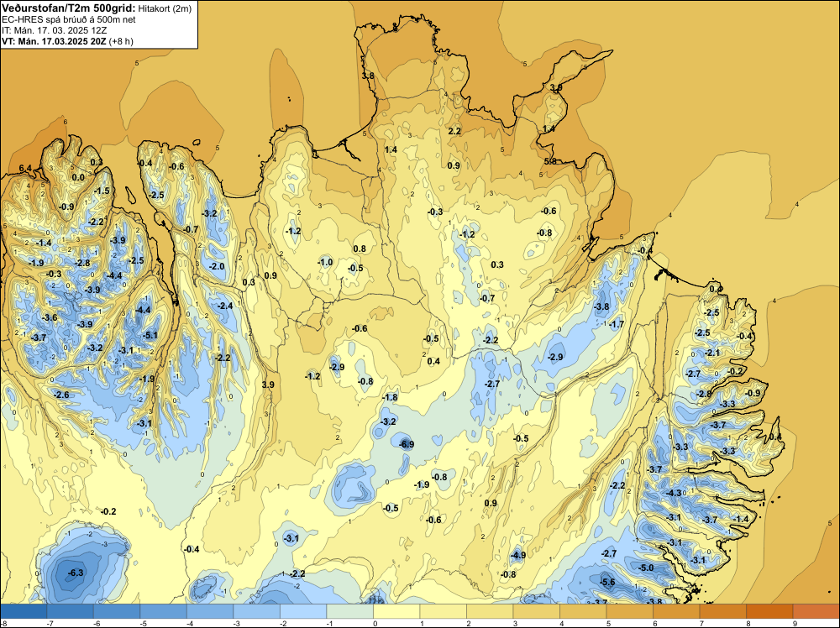The height and width of the screenshot is (628, 840).
Task: Pick the legend color box between -1 and 0
Action: click(349, 611)
